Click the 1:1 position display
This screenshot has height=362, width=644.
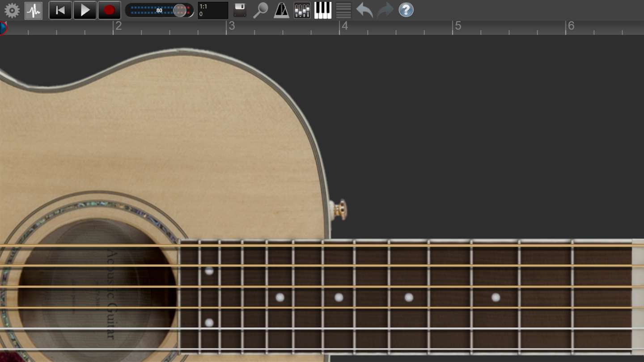point(213,10)
